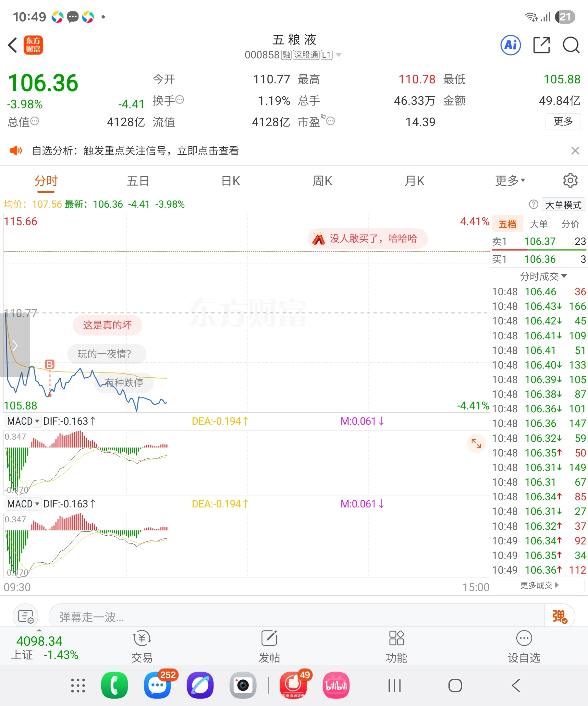The height and width of the screenshot is (706, 588).
Task: Expand the MACD chart fullscreen icon
Action: tap(476, 444)
